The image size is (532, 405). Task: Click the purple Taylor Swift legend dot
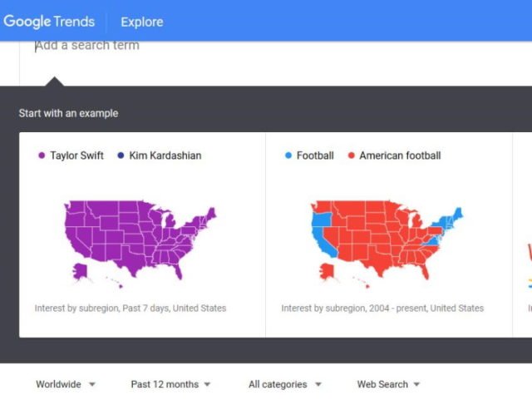point(41,156)
